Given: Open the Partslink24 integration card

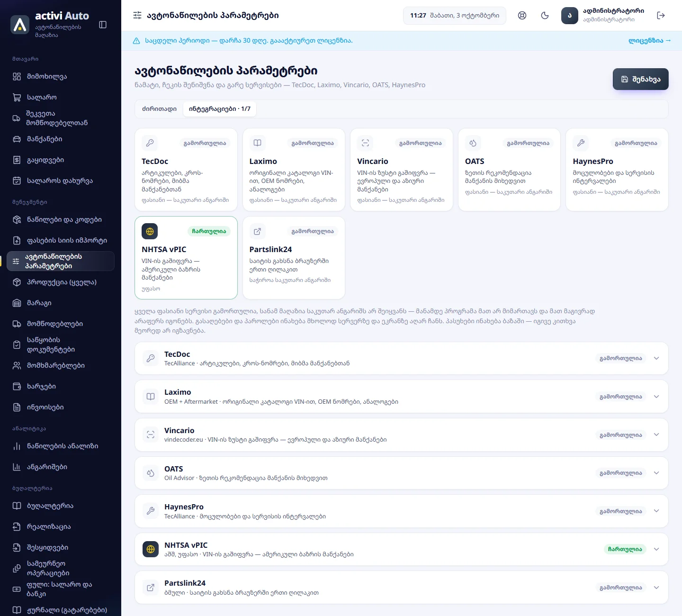Looking at the screenshot, I should (x=294, y=258).
